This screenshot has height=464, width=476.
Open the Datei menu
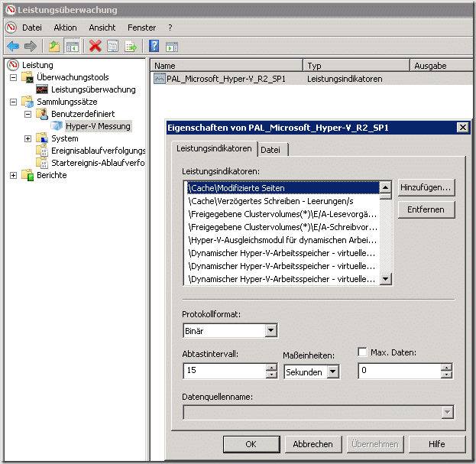coord(32,28)
